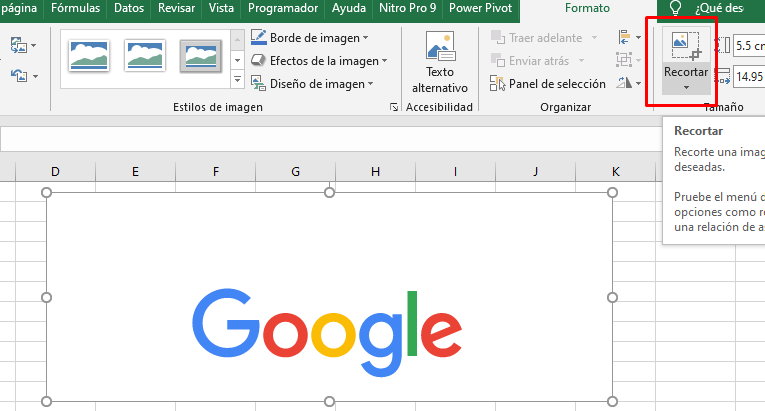Open the Fórmulas ribbon tab
This screenshot has height=411, width=765.
(x=75, y=8)
